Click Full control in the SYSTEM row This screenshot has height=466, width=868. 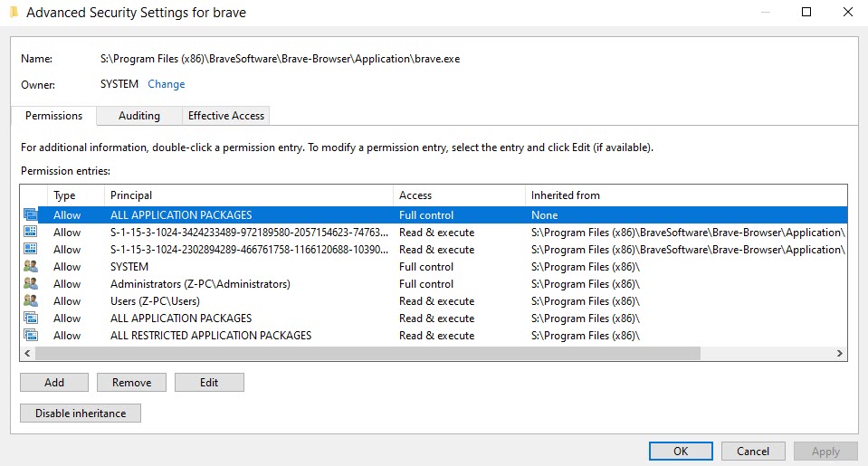(x=426, y=267)
